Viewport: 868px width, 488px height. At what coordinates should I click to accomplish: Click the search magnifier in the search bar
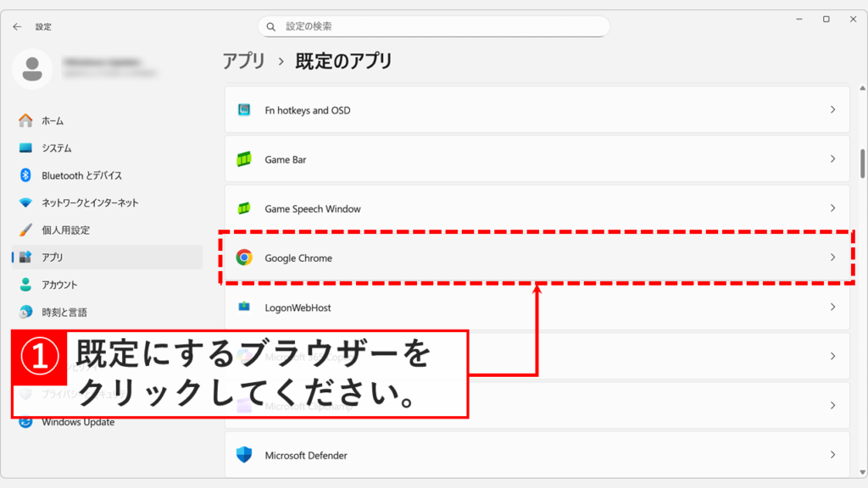[270, 26]
